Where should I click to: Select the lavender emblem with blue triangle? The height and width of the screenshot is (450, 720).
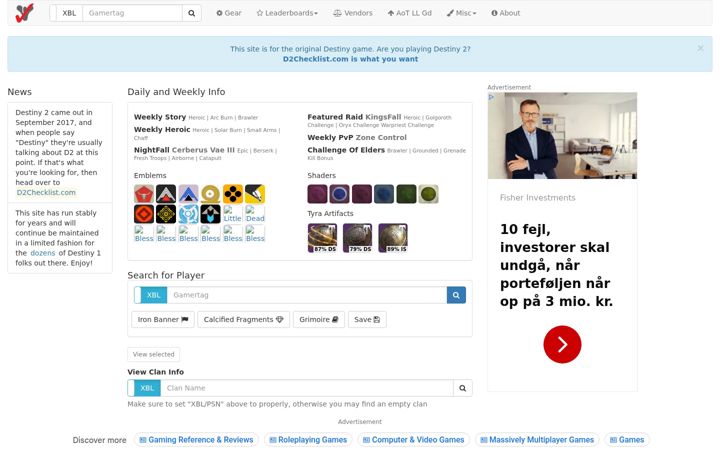(x=188, y=194)
